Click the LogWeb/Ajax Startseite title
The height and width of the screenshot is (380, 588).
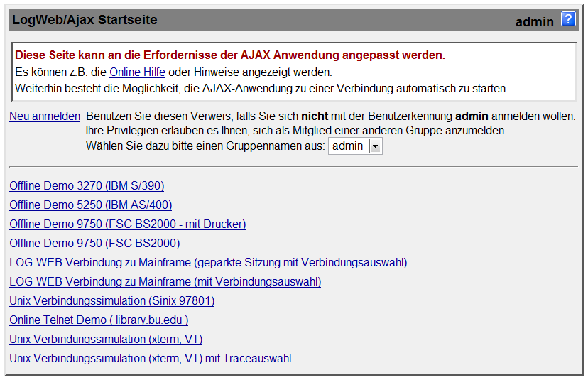85,19
